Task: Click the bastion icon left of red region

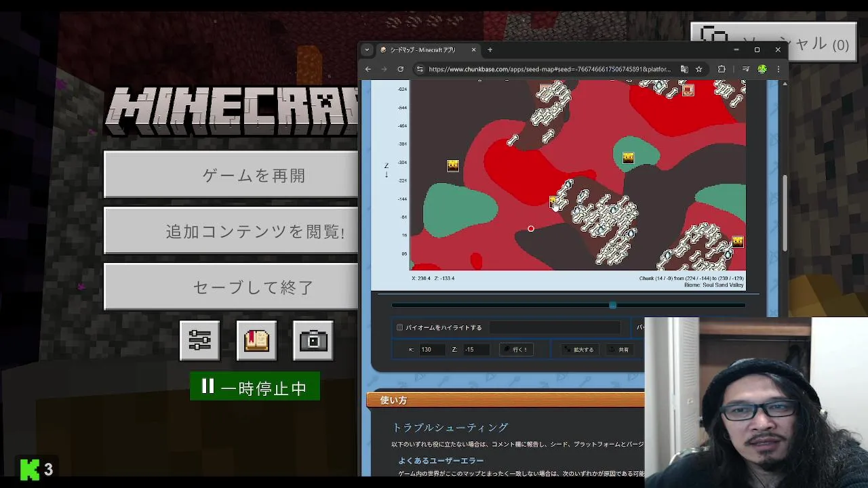Action: pyautogui.click(x=453, y=165)
